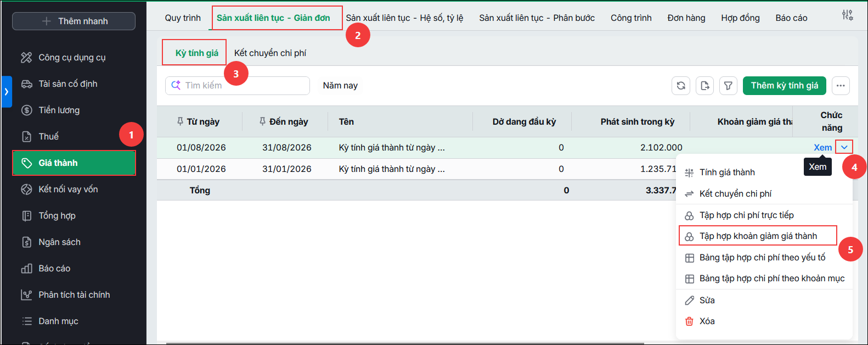This screenshot has width=868, height=345.
Task: Click pin icon on Đến ngày column
Action: click(263, 121)
